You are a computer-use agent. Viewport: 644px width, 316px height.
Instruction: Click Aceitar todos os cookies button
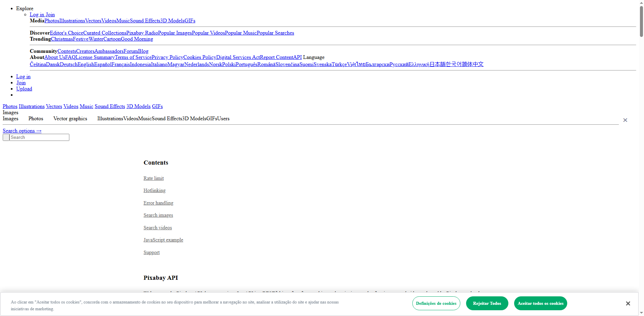[x=540, y=303]
